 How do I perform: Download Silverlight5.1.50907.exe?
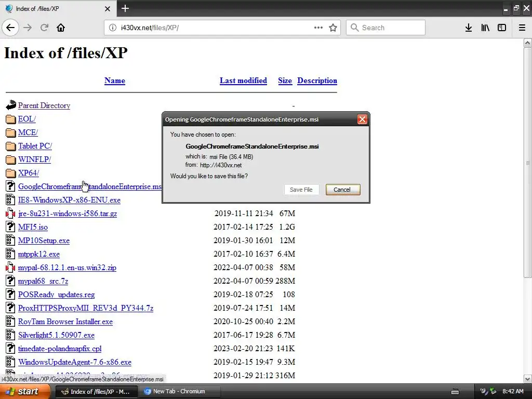point(56,335)
